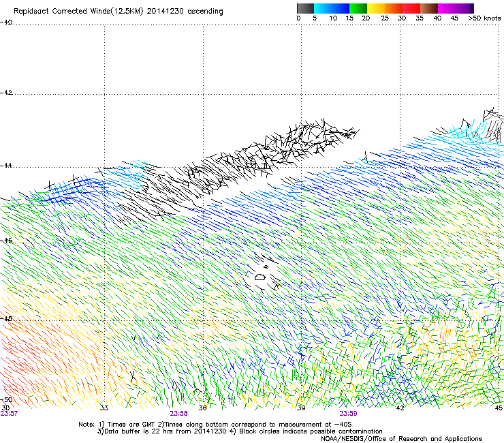Click the '-48' latitude axis label
This screenshot has height=443, width=504.
[x=6, y=318]
